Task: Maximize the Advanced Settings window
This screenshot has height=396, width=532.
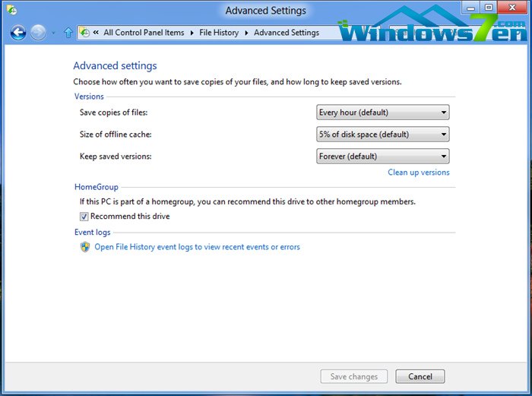Action: click(489, 8)
